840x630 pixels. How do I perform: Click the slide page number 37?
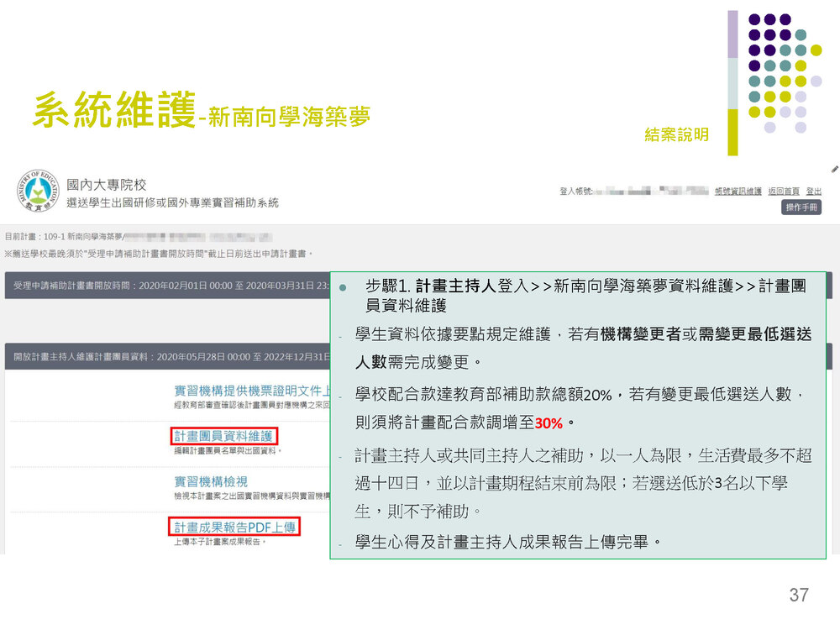click(x=798, y=596)
